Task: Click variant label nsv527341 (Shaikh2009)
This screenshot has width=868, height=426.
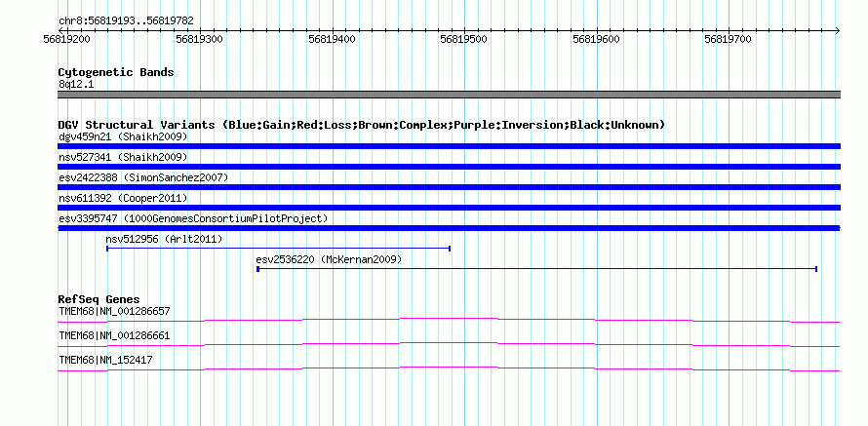Action: pyautogui.click(x=123, y=157)
